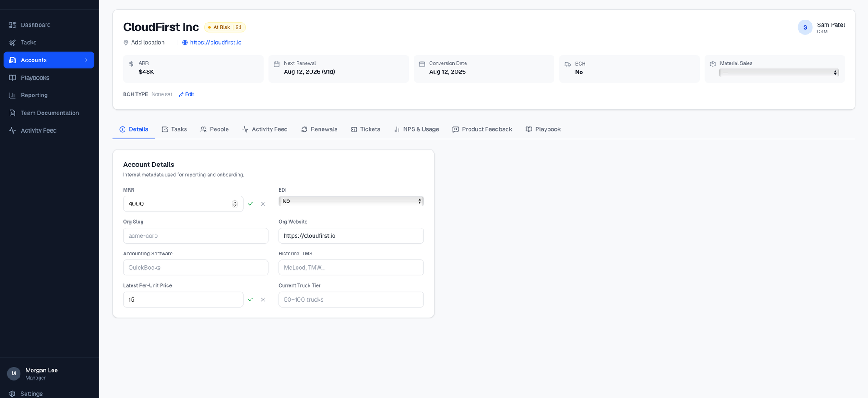
Task: Click the Aug 12, 2025 conversion date value
Action: [x=448, y=72]
